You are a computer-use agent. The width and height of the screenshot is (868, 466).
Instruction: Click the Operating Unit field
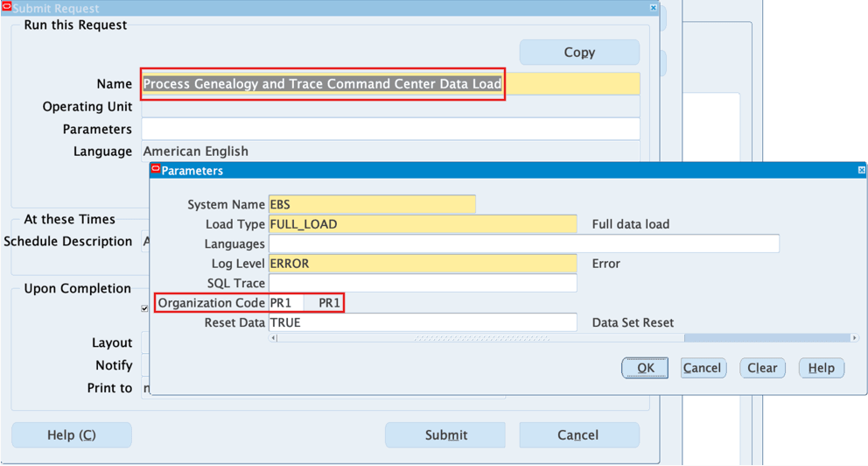click(x=390, y=106)
